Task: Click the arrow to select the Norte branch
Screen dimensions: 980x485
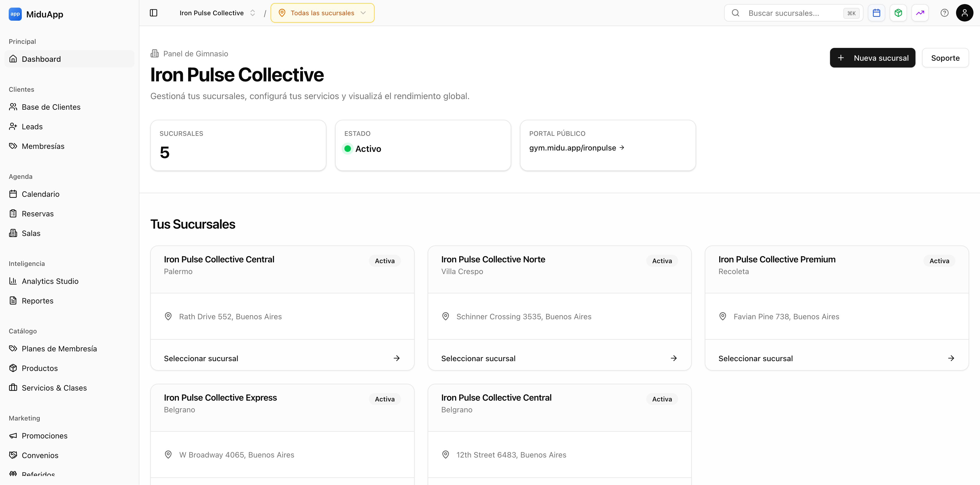Action: click(x=674, y=358)
